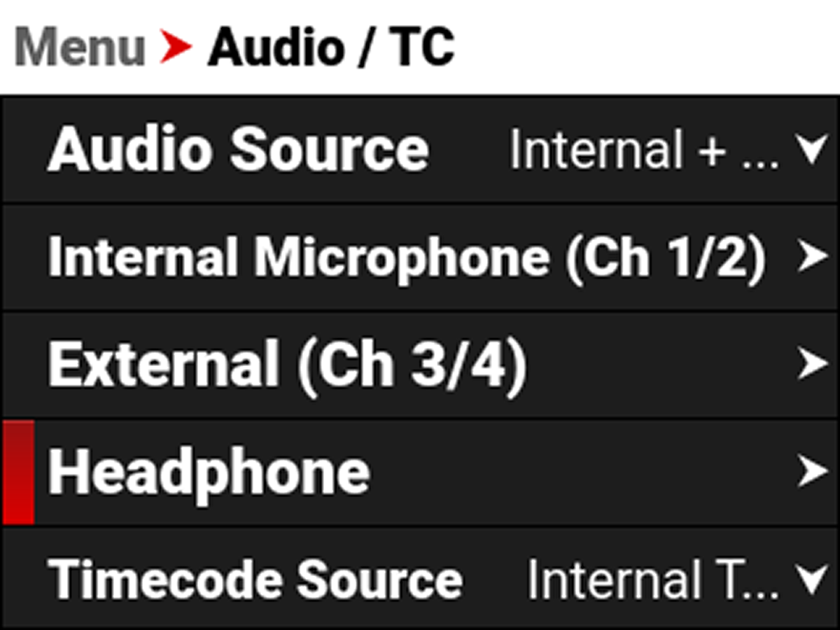
Task: Go back via the Menu breadcrumb
Action: point(79,48)
